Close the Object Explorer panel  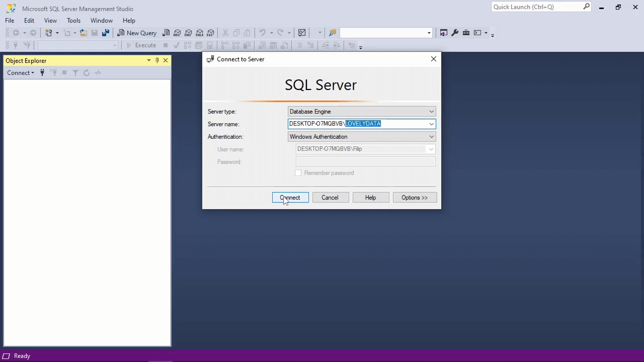point(166,60)
